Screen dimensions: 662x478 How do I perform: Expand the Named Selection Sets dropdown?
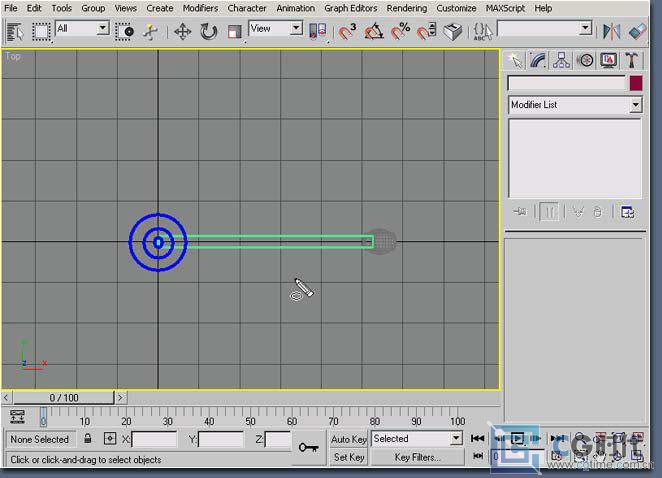[585, 28]
